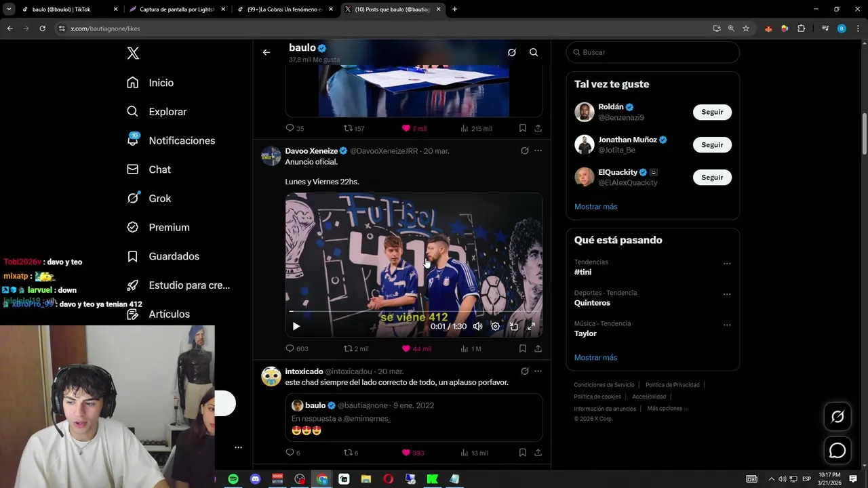
Task: Switch to Captura de pantalla Lightshot tab
Action: pos(176,9)
